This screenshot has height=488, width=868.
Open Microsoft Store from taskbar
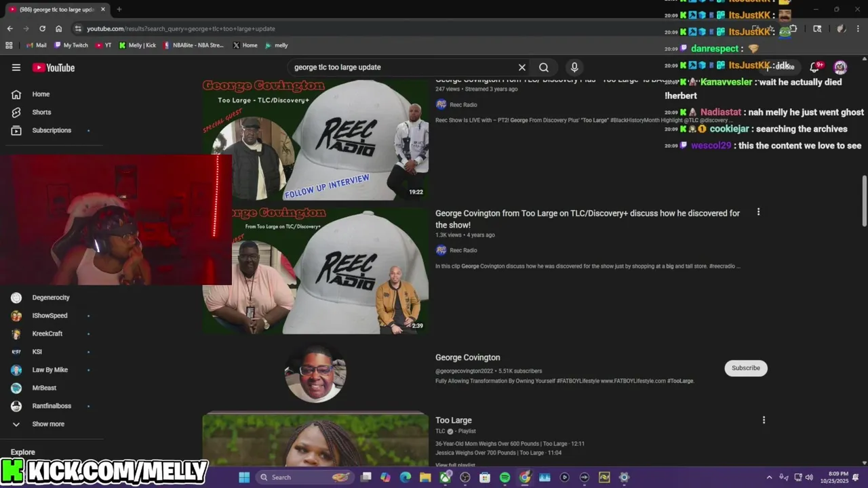485,477
